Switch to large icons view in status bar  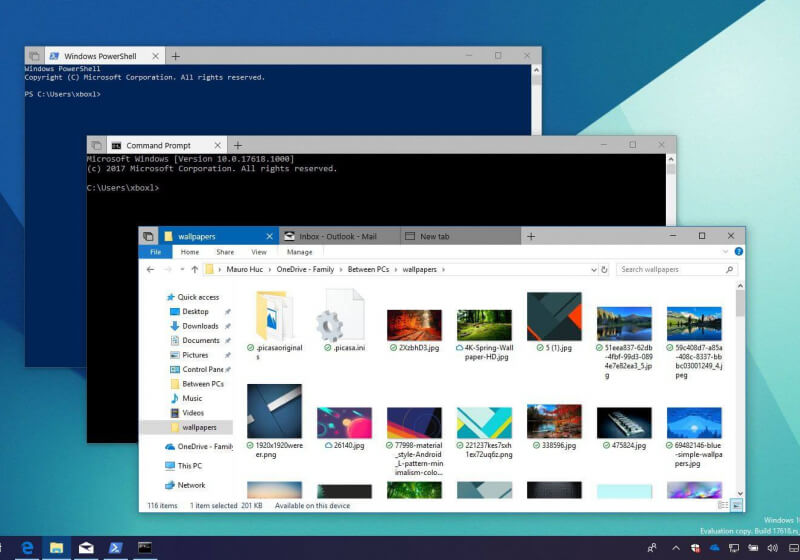coord(738,506)
